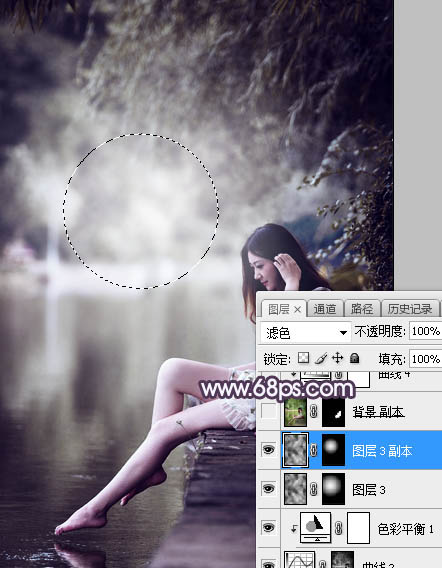Click the 色彩平衡 1 clipping arrow icon
Image resolution: width=442 pixels, height=568 pixels.
point(293,529)
